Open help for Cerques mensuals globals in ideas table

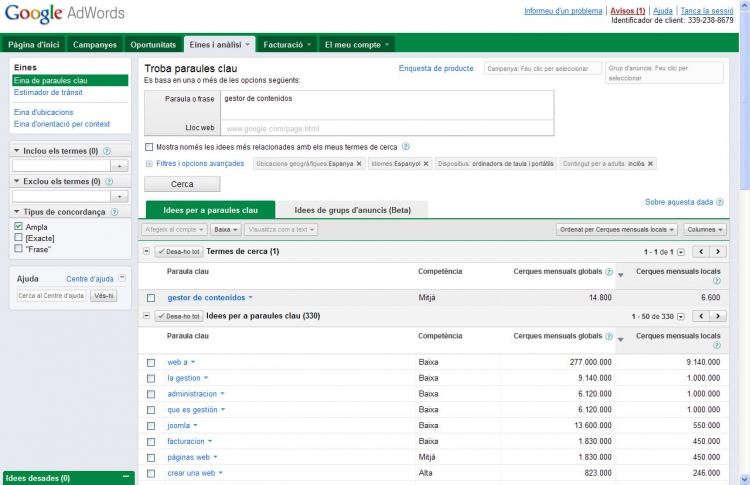pyautogui.click(x=609, y=336)
